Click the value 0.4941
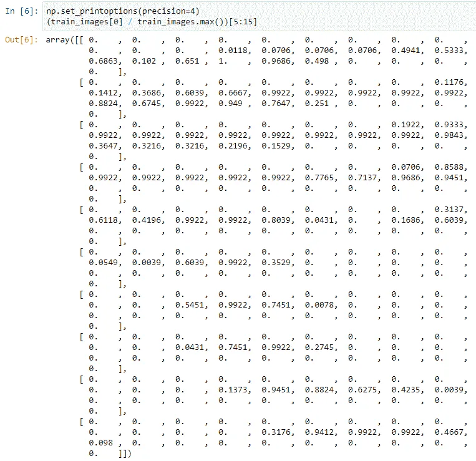Screen dimensions: 476x461 click(406, 51)
